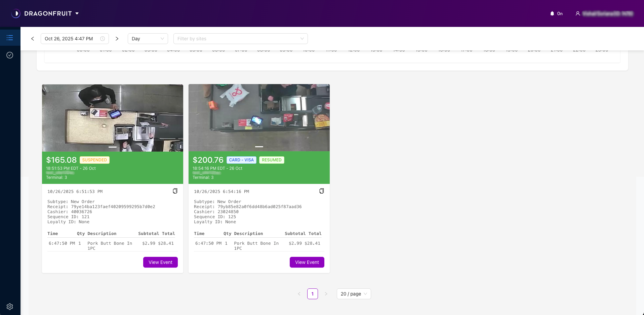Viewport: 644px width, 315px height.
Task: Click the clock icon in date field
Action: 103,39
